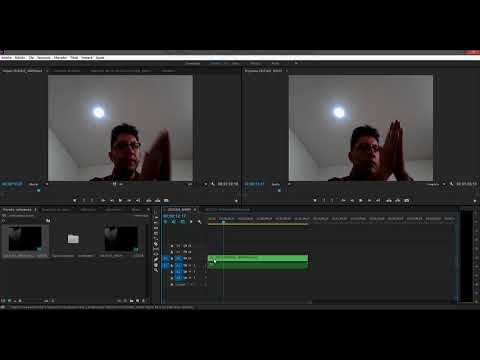Step back one frame in the Source monitor
Image resolution: width=480 pixels, height=360 pixels.
click(x=112, y=201)
